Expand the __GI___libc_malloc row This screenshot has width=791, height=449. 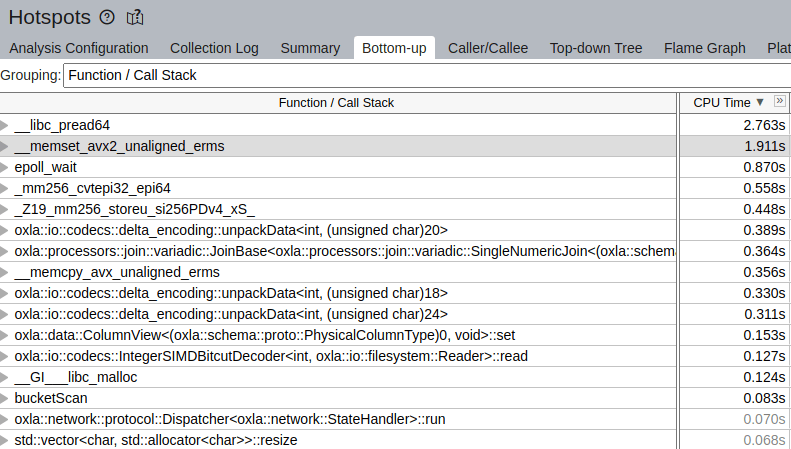pos(4,377)
